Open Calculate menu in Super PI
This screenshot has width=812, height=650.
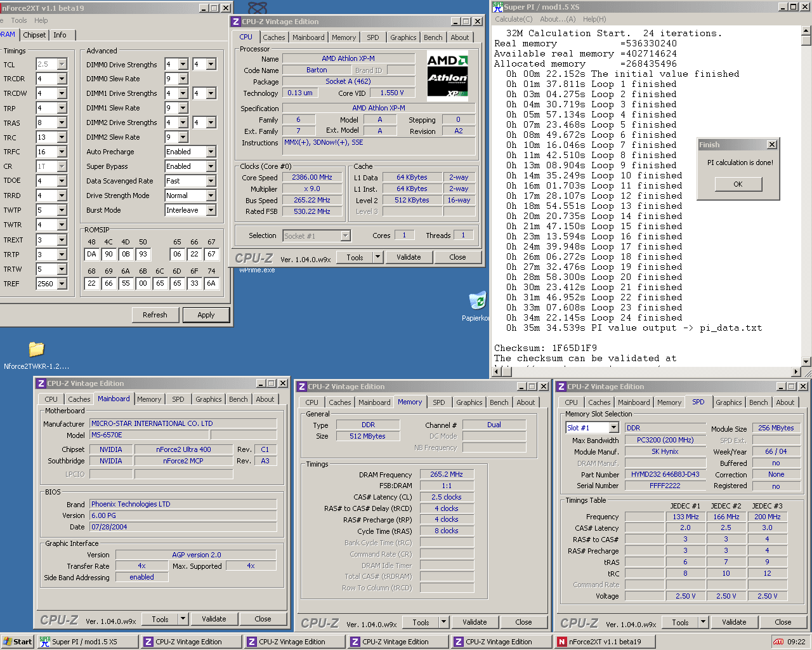click(514, 19)
